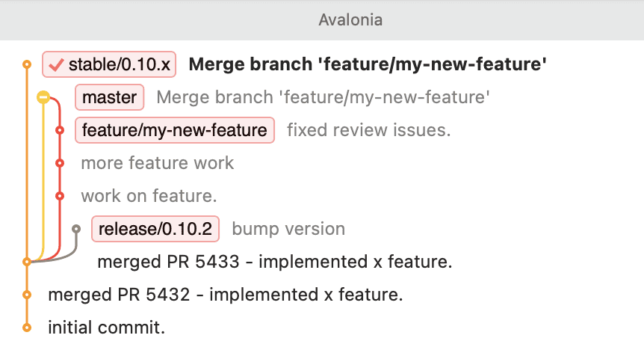
Task: Select the bold 'Merge branch' commit message
Action: click(x=368, y=65)
